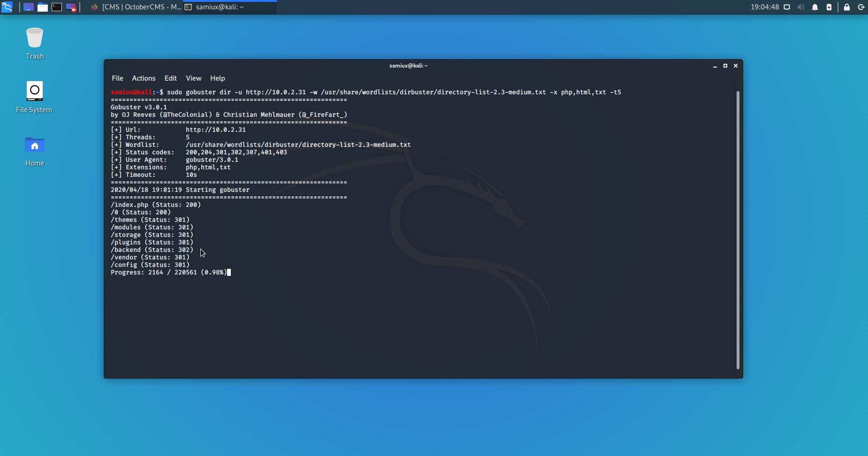Open the terminal View menu

click(x=193, y=78)
